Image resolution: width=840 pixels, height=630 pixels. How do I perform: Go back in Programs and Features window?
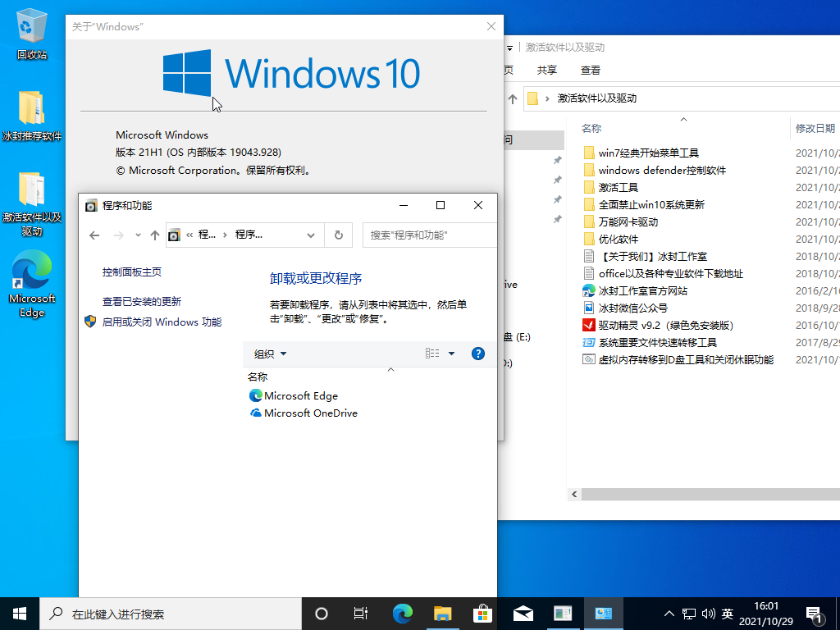pos(95,235)
